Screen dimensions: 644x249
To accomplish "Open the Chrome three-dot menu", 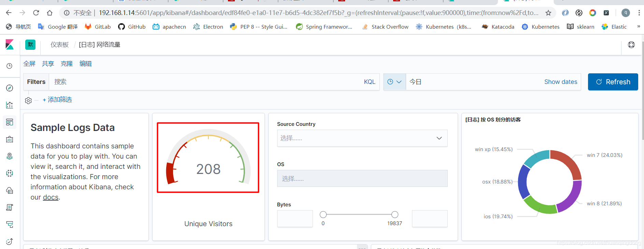I will (x=639, y=13).
